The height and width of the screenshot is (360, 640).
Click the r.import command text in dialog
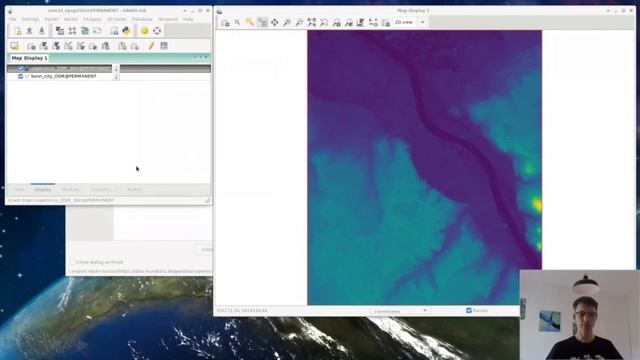(x=140, y=271)
